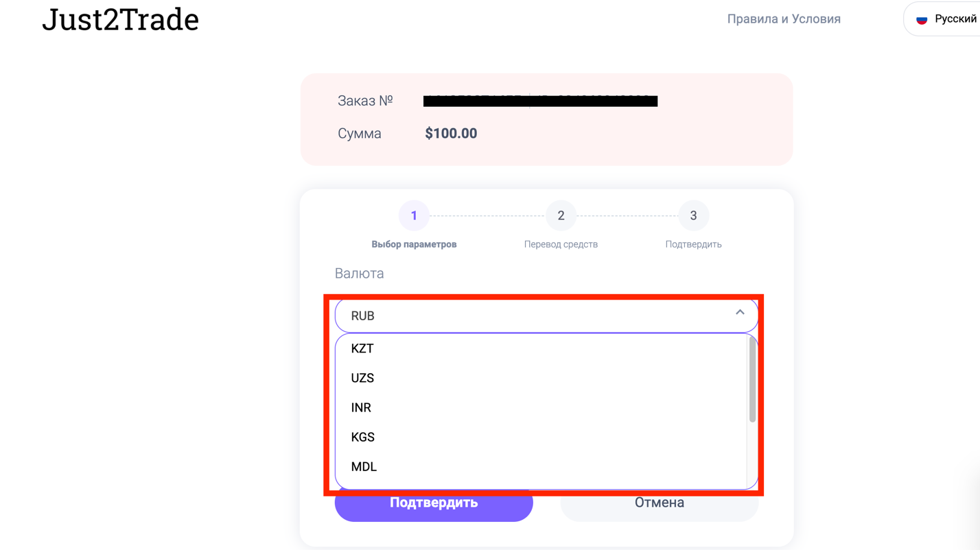
Task: Click the Russian flag icon
Action: 922,19
